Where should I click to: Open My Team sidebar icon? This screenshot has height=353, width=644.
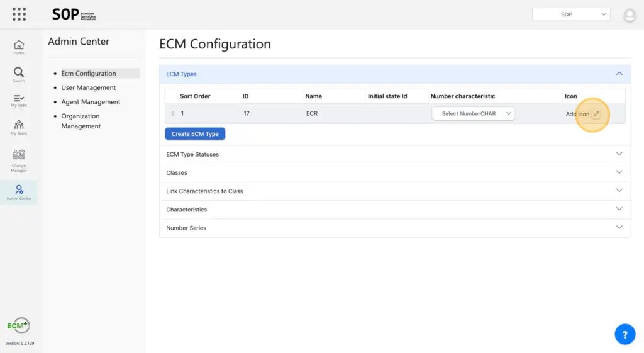click(x=19, y=127)
